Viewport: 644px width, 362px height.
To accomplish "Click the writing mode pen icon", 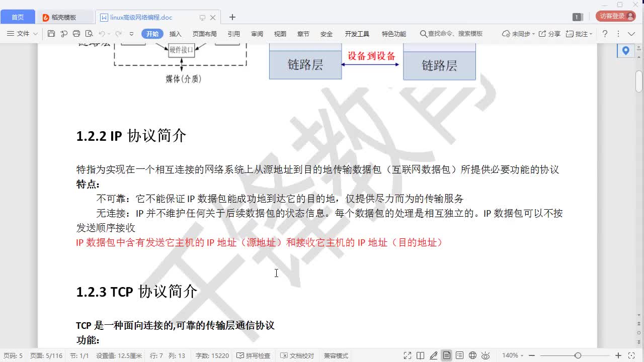I will 434,355.
